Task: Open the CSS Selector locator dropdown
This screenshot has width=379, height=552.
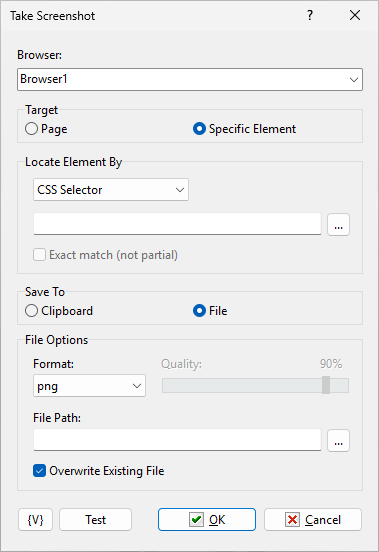Action: pos(111,190)
